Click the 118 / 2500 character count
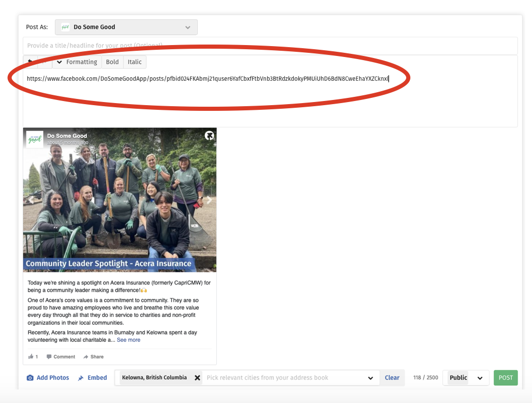Screen dimensions: 532x403 click(x=425, y=378)
